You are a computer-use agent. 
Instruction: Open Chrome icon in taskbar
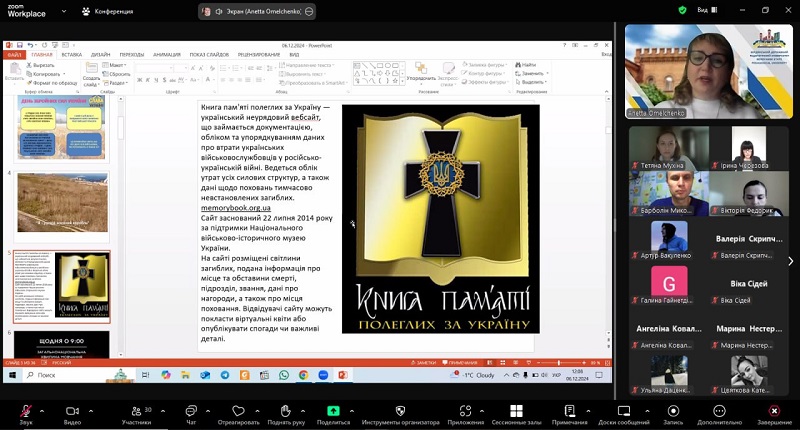304,375
